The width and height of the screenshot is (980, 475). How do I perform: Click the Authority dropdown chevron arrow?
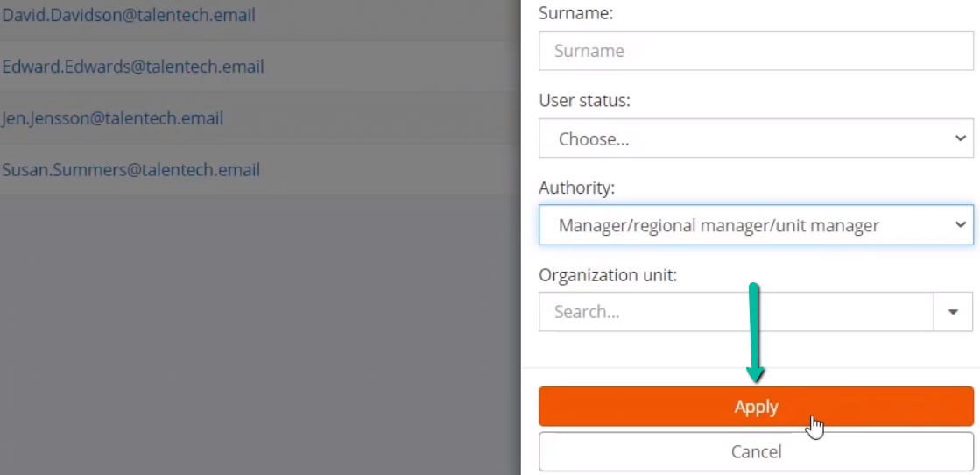click(960, 224)
